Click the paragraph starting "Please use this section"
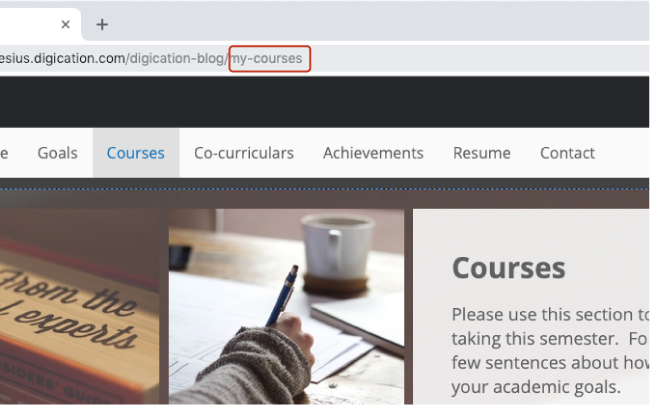 (551, 351)
